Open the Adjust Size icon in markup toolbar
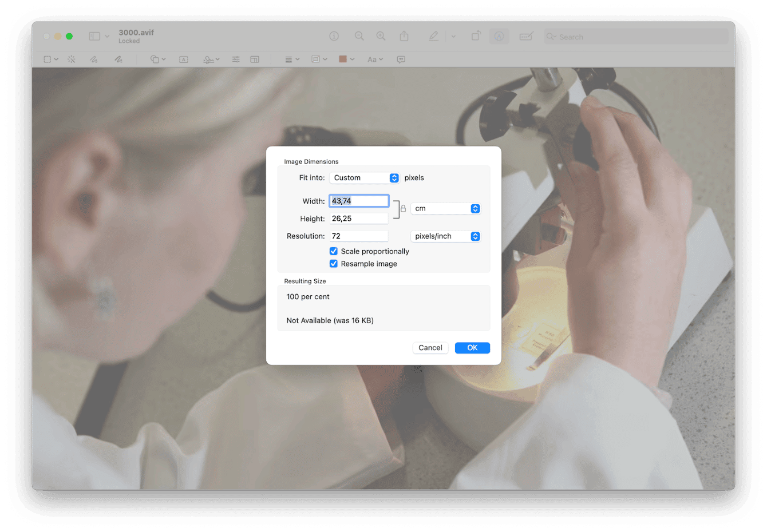Image resolution: width=767 pixels, height=532 pixels. [255, 59]
